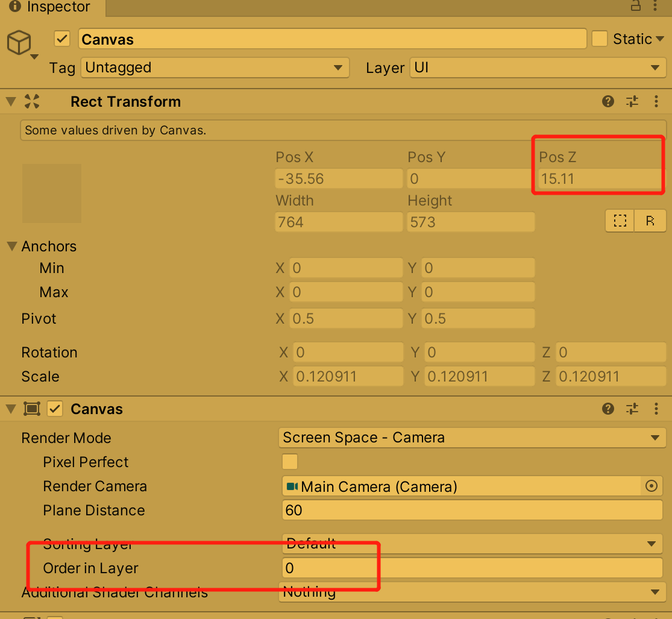Open help for the Canvas component
Screen dimensions: 672x619
pos(608,409)
